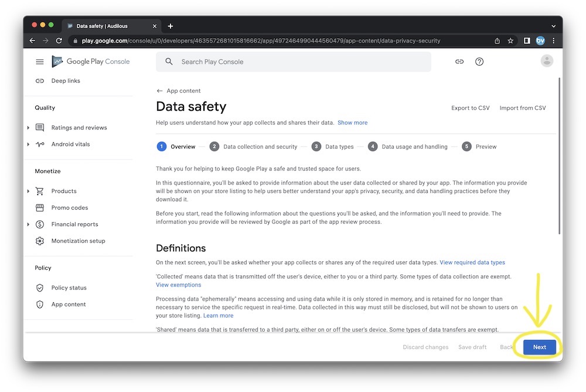Open the tab search dropdown chevron
Image resolution: width=586 pixels, height=392 pixels.
click(554, 26)
